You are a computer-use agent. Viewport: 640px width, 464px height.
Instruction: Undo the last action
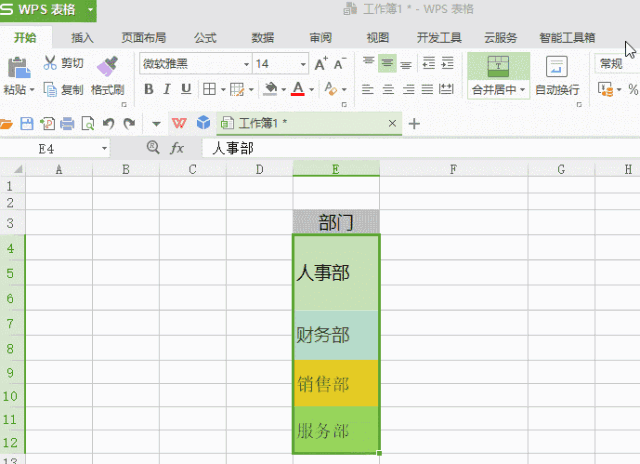(x=108, y=123)
